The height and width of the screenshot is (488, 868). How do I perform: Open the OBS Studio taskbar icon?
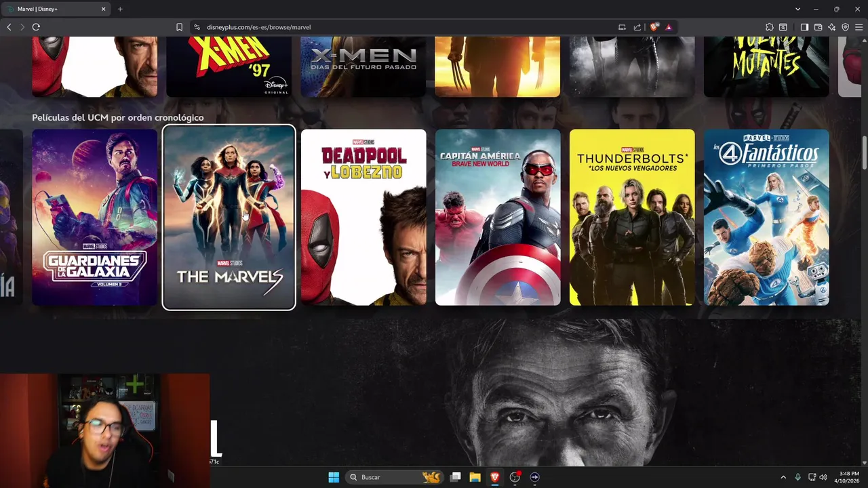(x=515, y=477)
